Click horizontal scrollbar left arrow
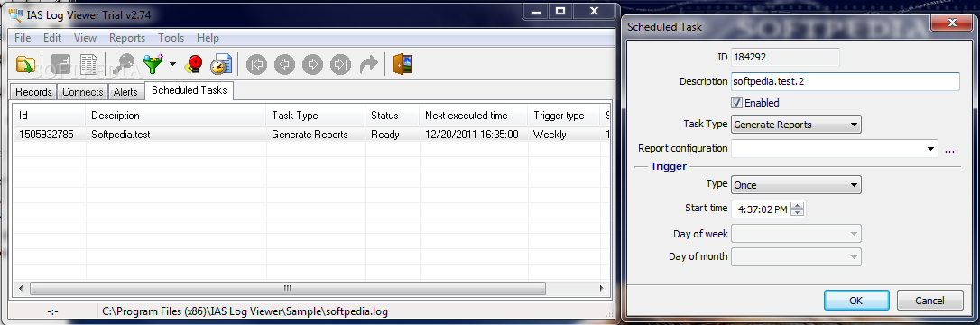 [x=21, y=288]
